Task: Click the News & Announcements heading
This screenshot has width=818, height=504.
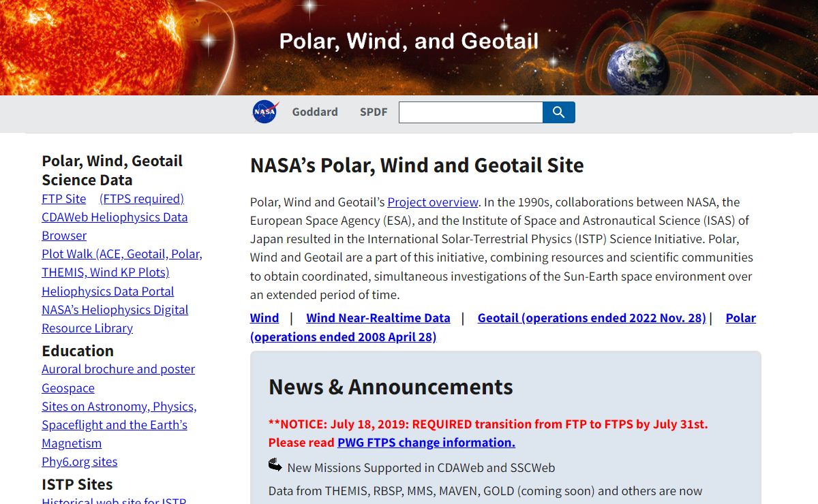Action: coord(391,387)
